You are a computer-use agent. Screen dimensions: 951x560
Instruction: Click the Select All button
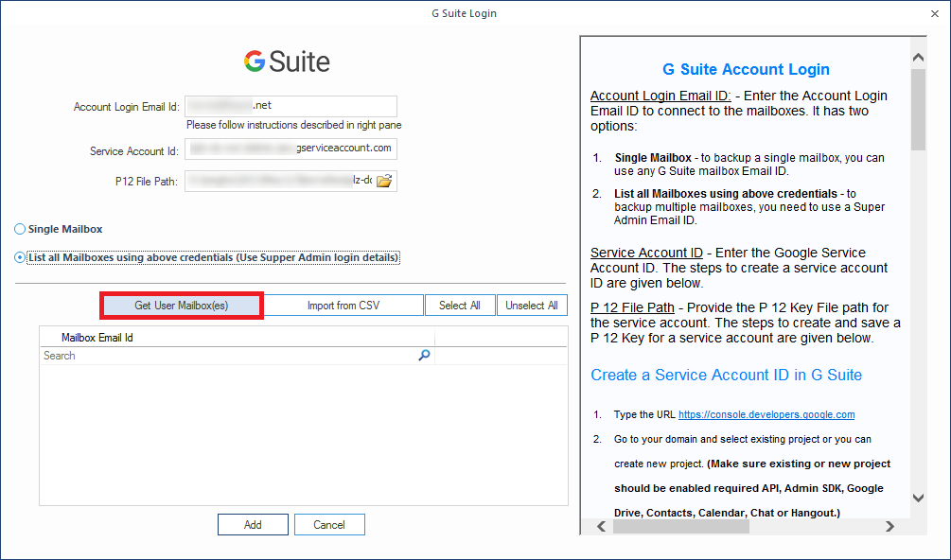[460, 306]
